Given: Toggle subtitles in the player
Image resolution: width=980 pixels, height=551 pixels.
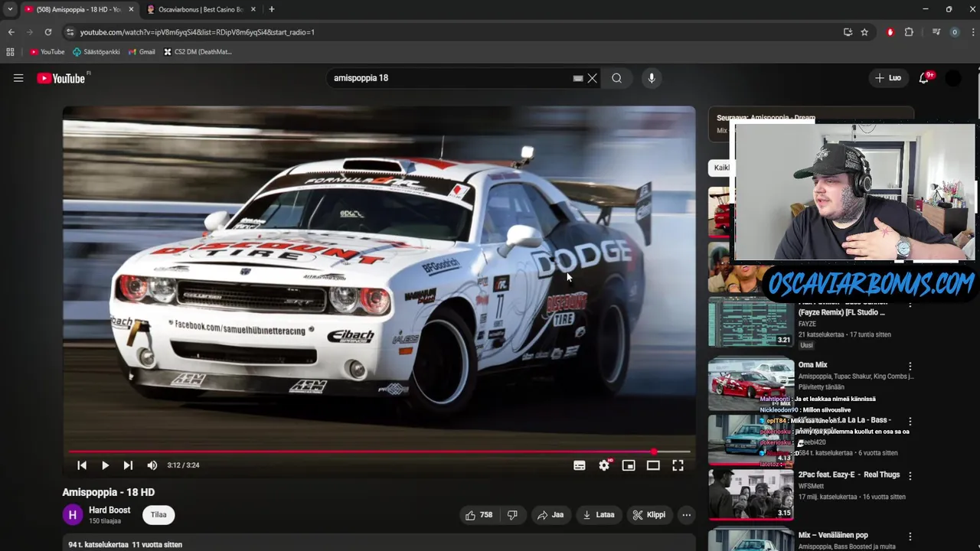Looking at the screenshot, I should tap(580, 465).
